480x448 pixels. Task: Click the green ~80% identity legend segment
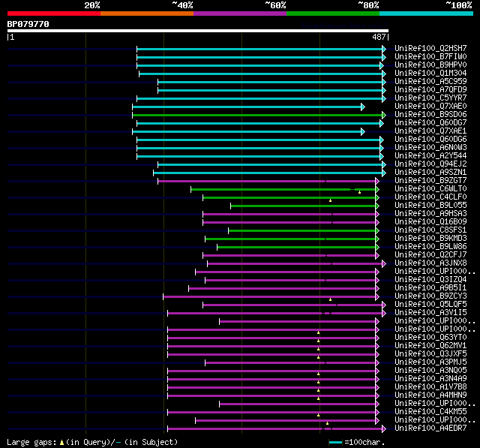(x=333, y=14)
